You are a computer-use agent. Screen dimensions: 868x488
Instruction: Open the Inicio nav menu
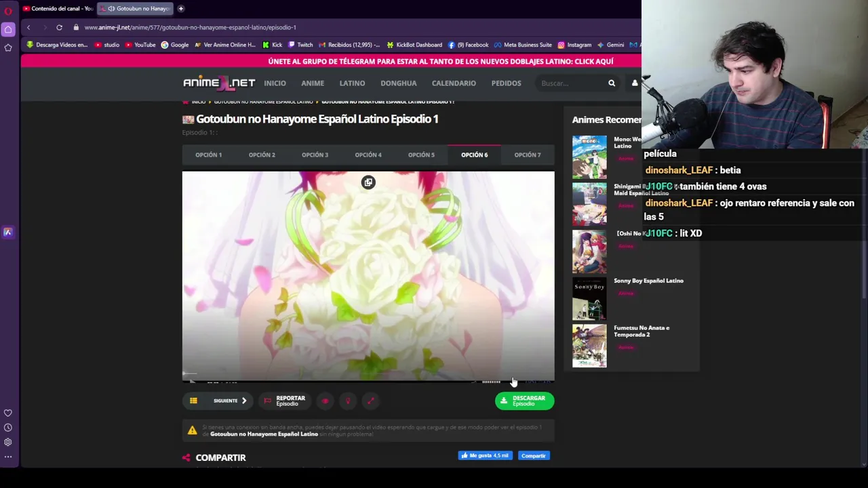[x=275, y=83]
